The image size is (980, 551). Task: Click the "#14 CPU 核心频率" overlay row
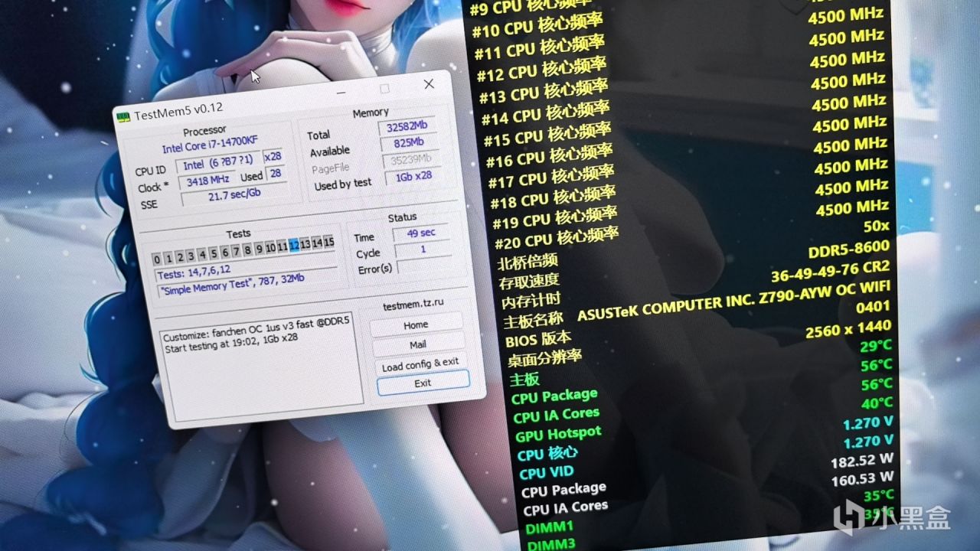tap(546, 113)
